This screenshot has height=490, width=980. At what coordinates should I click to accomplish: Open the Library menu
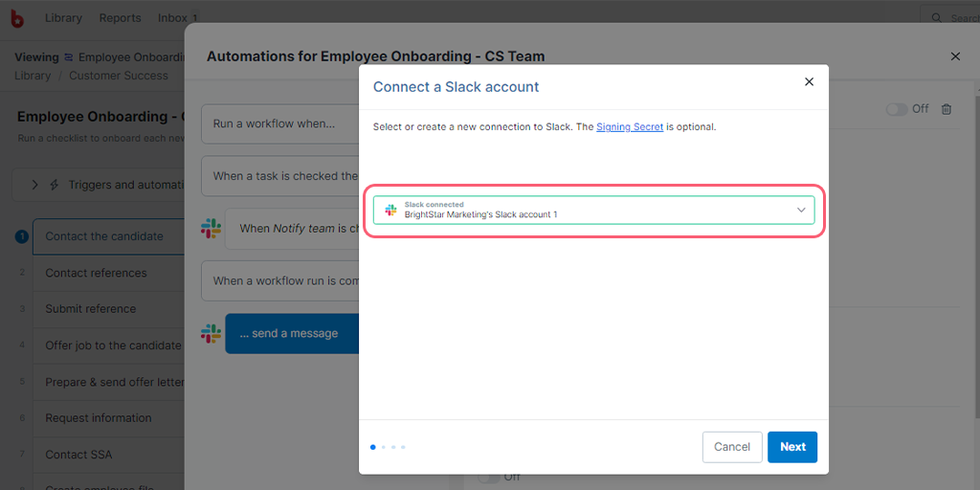point(63,18)
